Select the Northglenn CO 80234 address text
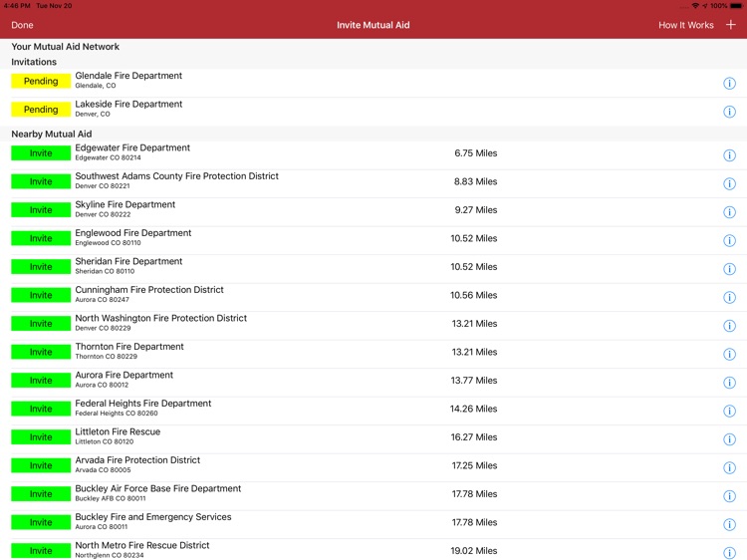This screenshot has width=747, height=560. [110, 555]
